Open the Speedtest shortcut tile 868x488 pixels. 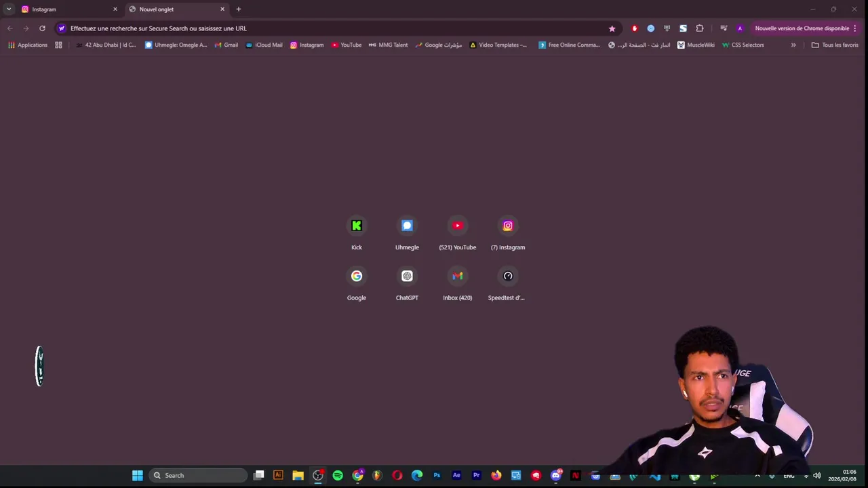[x=508, y=284]
